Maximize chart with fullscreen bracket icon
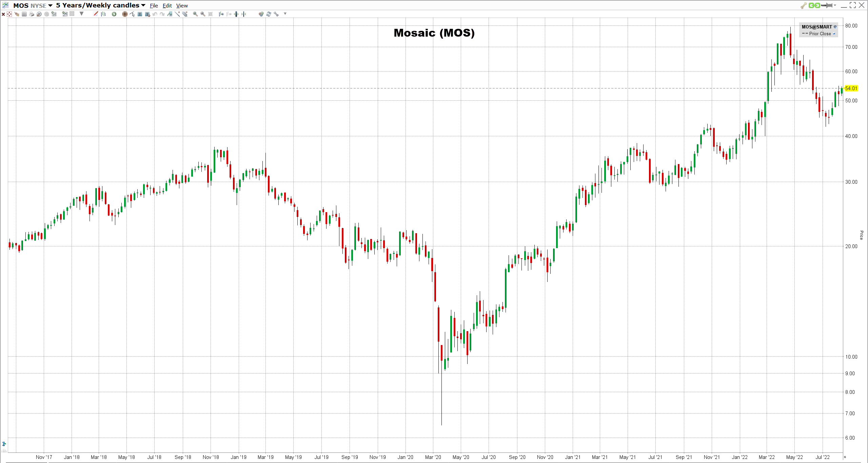 click(853, 5)
